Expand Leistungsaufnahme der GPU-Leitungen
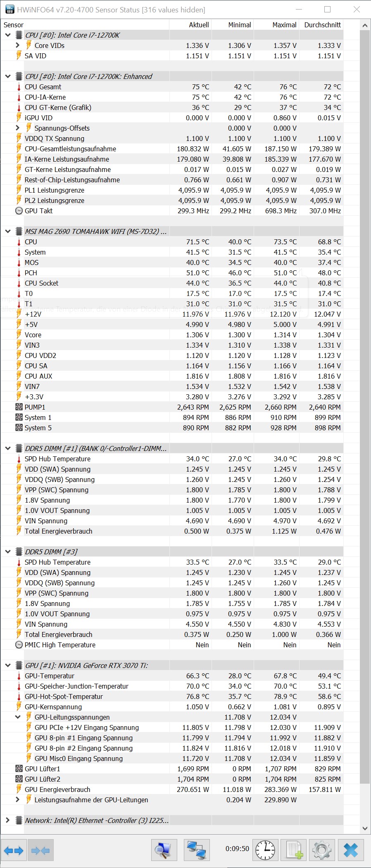The width and height of the screenshot is (371, 868). 17,800
